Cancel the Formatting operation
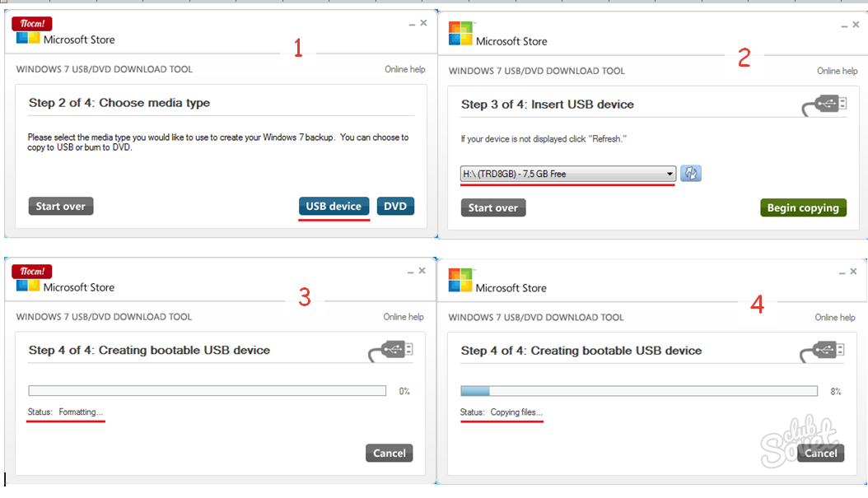The image size is (868, 498). tap(389, 453)
